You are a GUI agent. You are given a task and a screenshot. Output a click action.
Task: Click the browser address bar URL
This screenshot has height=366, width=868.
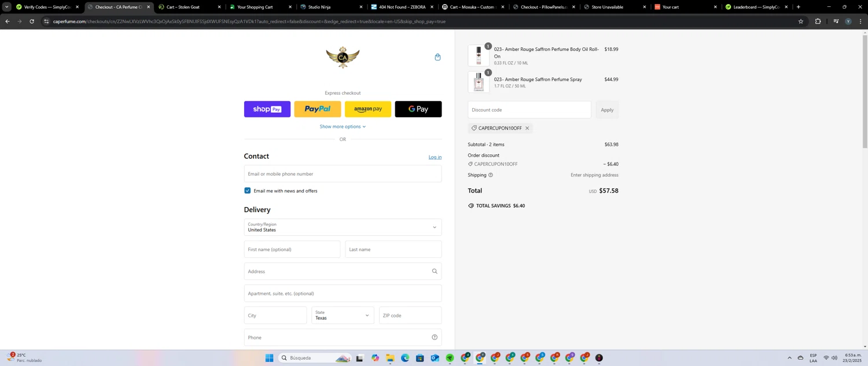pyautogui.click(x=249, y=21)
